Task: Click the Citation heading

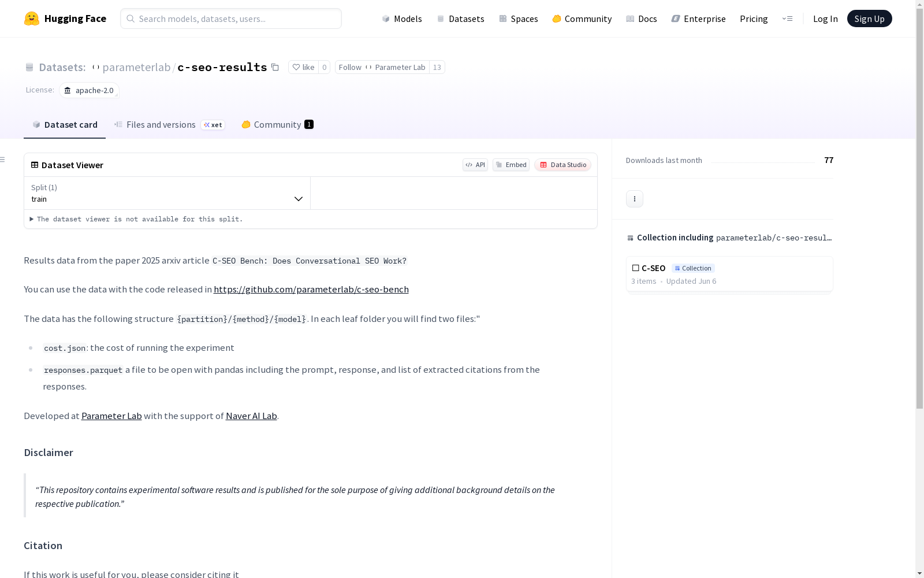Action: (43, 546)
